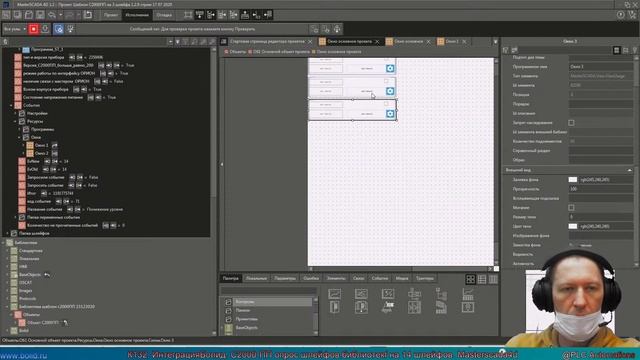Toggle the Запрет наследования checkbox
The image size is (640, 360).
571,122
